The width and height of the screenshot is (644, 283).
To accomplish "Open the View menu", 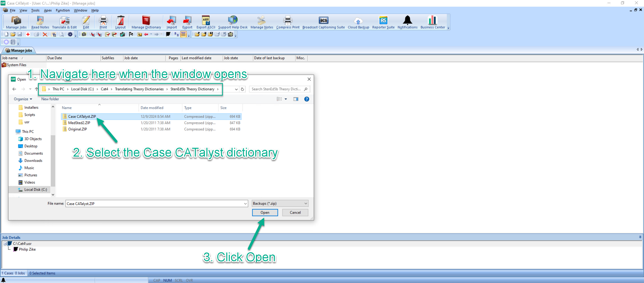I will click(x=23, y=10).
